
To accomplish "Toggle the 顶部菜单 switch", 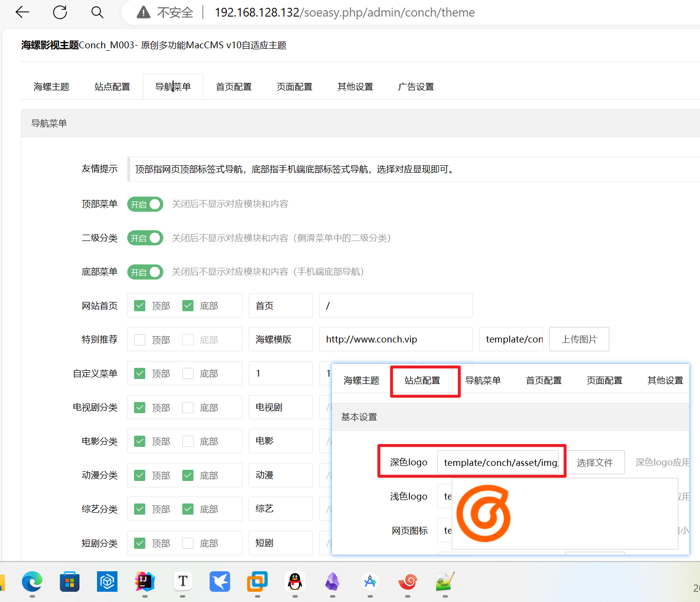I will tap(145, 204).
